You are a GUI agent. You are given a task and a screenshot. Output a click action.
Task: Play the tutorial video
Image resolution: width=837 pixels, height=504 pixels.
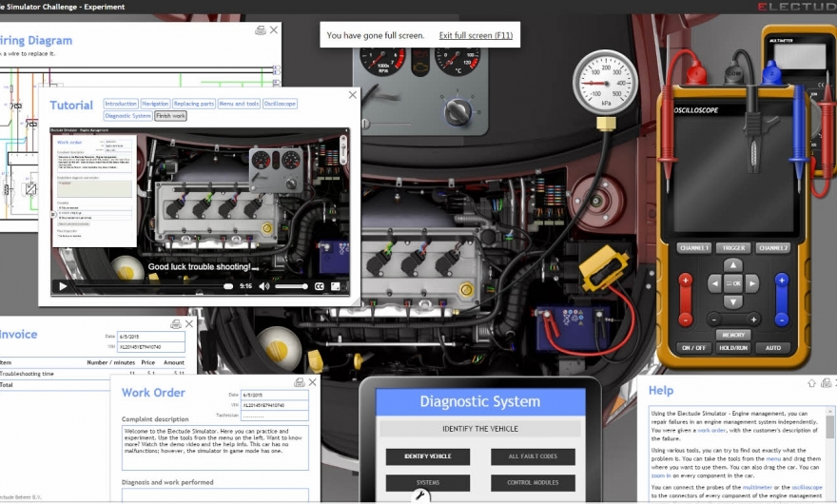click(x=63, y=286)
